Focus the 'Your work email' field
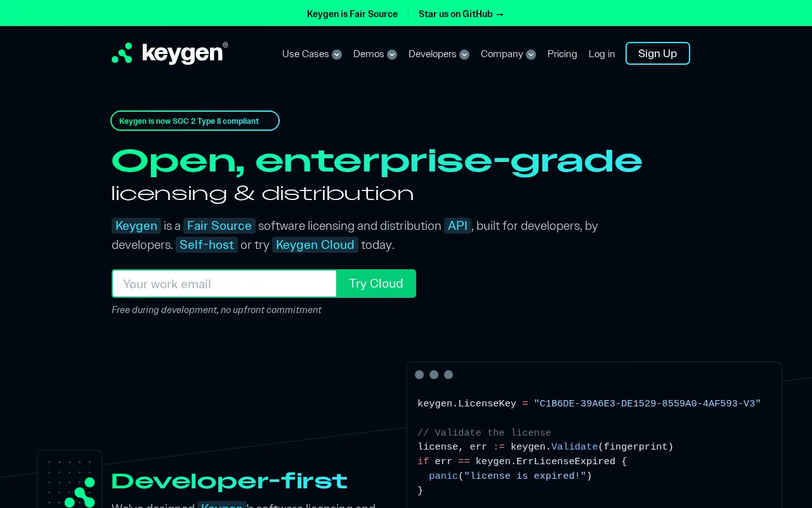 pyautogui.click(x=225, y=283)
